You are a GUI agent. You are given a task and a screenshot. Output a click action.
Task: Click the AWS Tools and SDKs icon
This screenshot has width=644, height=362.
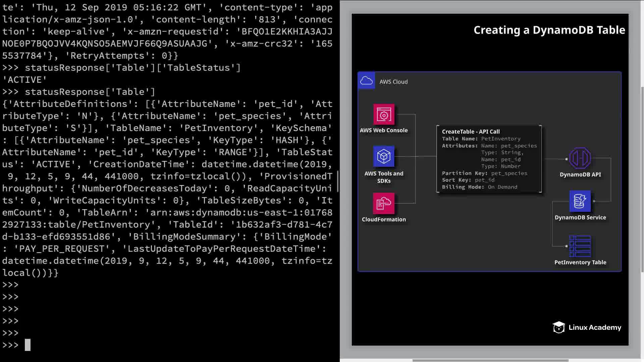[384, 156]
